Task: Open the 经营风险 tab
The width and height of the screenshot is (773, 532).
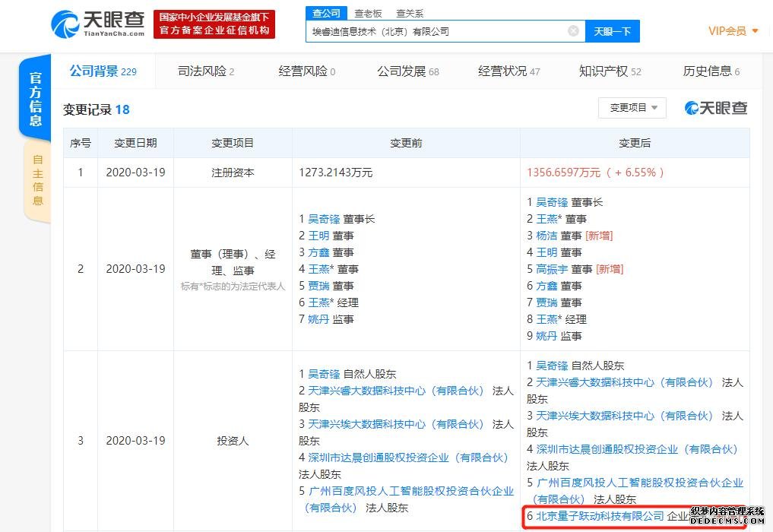Action: click(x=306, y=71)
